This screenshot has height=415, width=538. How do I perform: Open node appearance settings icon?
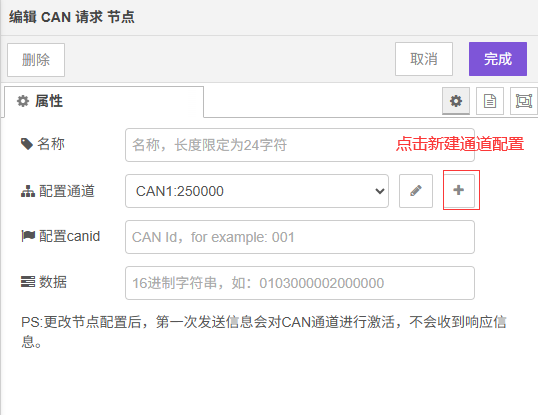pyautogui.click(x=524, y=101)
